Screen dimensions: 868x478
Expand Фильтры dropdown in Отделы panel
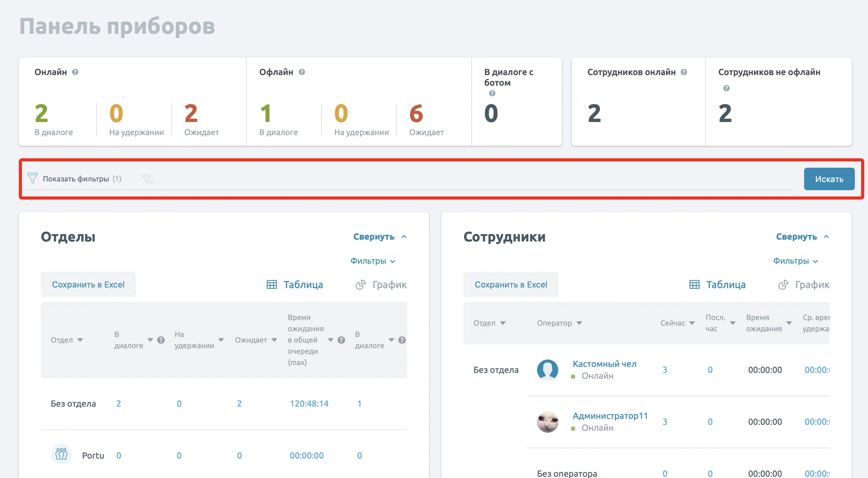click(373, 261)
